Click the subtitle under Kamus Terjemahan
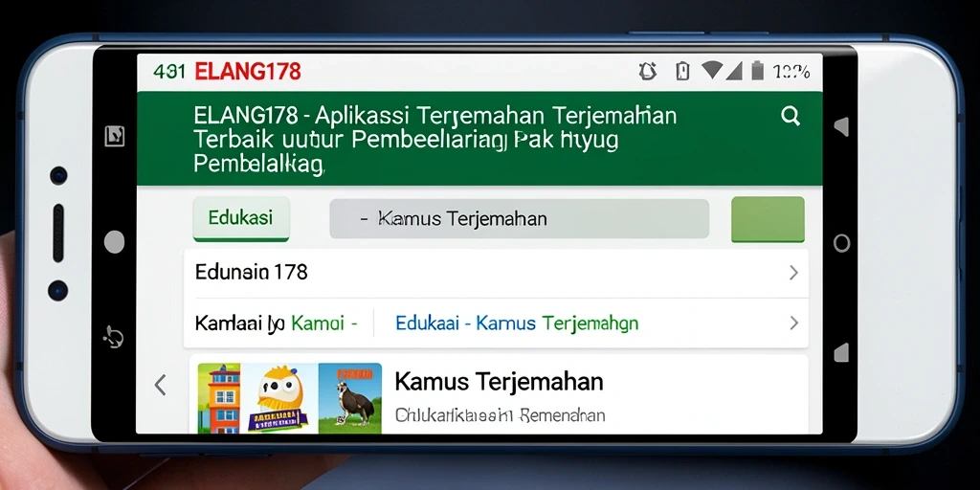Viewport: 980px width, 490px height. 500,415
